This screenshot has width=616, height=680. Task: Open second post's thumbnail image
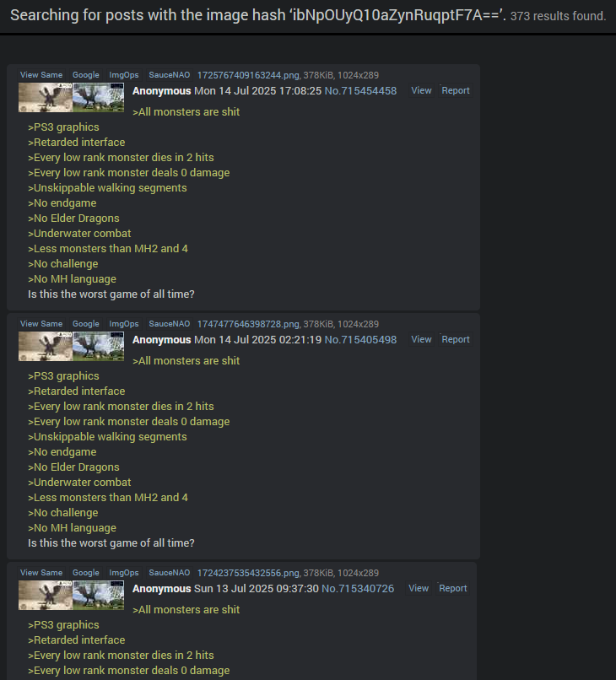[x=71, y=347]
